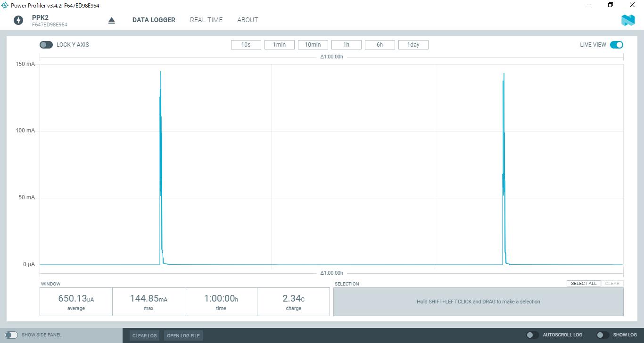Choose the 1min time window
The height and width of the screenshot is (343, 644).
point(279,45)
